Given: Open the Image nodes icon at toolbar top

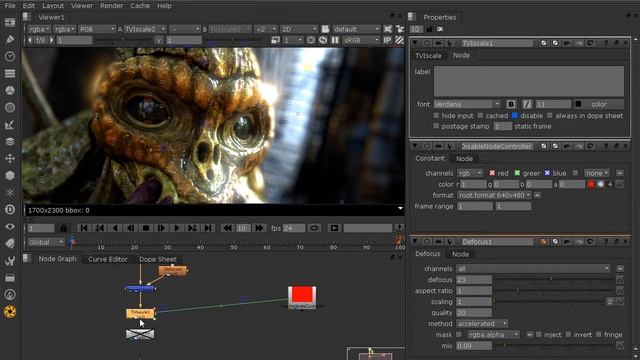Looking at the screenshot, I should tap(10, 22).
